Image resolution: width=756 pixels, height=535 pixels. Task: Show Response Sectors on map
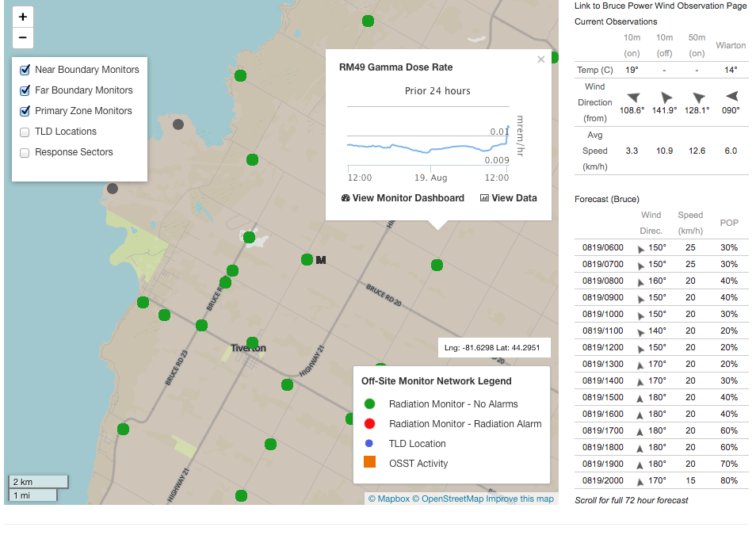pyautogui.click(x=25, y=152)
